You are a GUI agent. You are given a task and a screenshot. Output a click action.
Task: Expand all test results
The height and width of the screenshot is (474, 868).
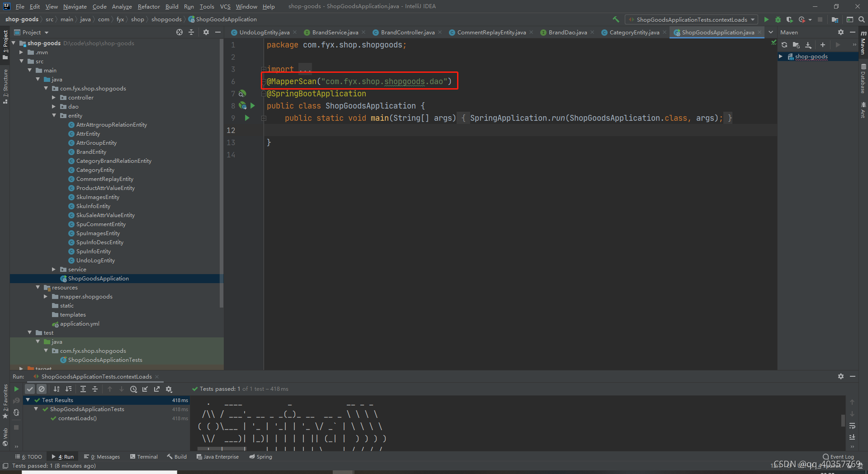pos(83,389)
